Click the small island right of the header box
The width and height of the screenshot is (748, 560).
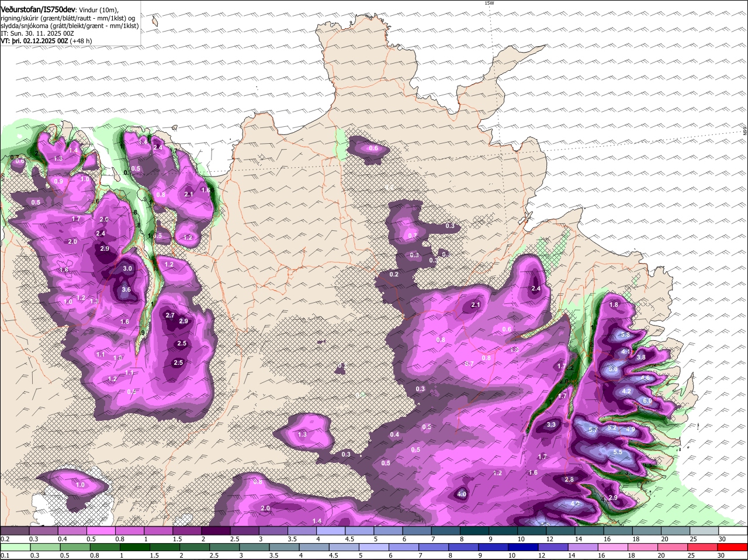tap(155, 21)
